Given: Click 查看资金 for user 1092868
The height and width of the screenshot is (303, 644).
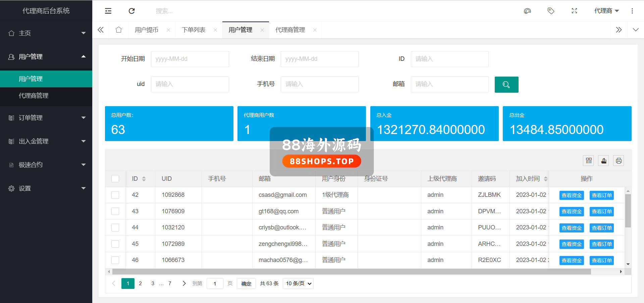Looking at the screenshot, I should point(572,196).
